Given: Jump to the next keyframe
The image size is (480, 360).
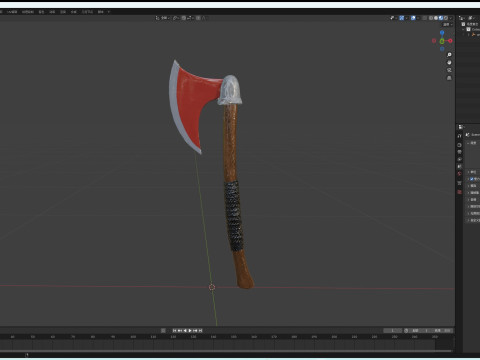Looking at the screenshot, I should click(x=195, y=330).
